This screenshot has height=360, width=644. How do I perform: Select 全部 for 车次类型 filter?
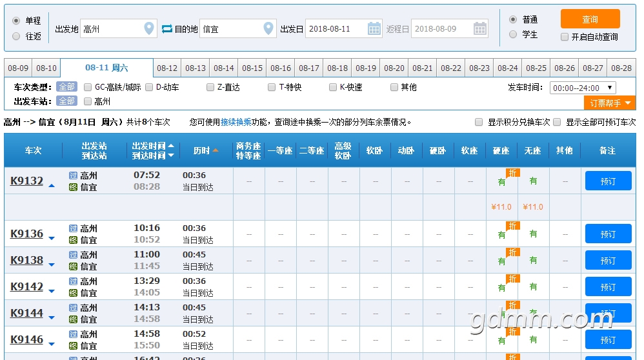click(x=66, y=87)
